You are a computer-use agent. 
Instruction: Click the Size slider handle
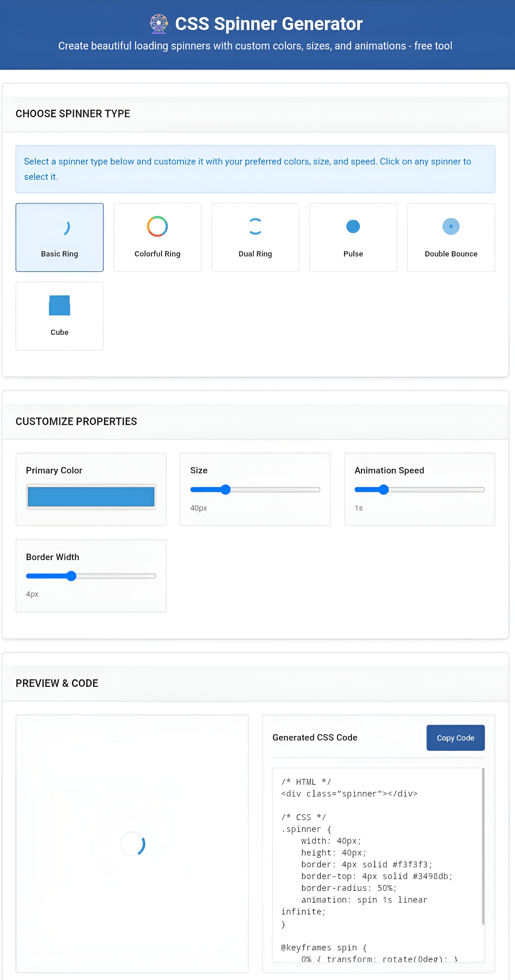tap(225, 490)
